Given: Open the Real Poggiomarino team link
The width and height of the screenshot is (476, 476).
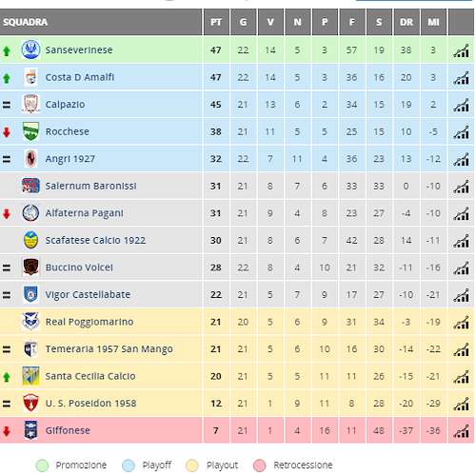Looking at the screenshot, I should [89, 322].
